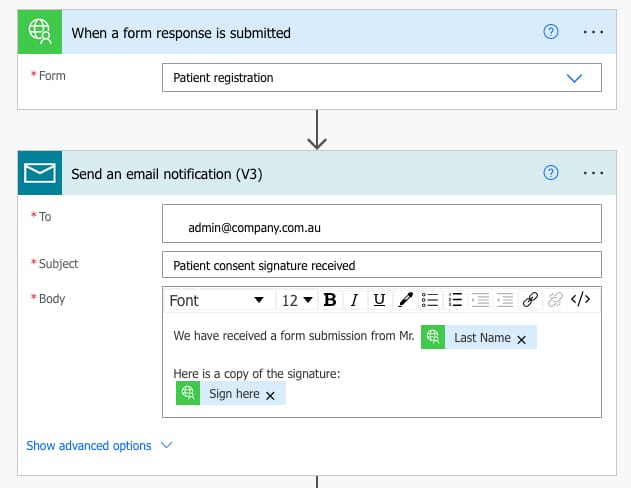Viewport: 631px width, 488px height.
Task: Open help for form response trigger
Action: 551,32
